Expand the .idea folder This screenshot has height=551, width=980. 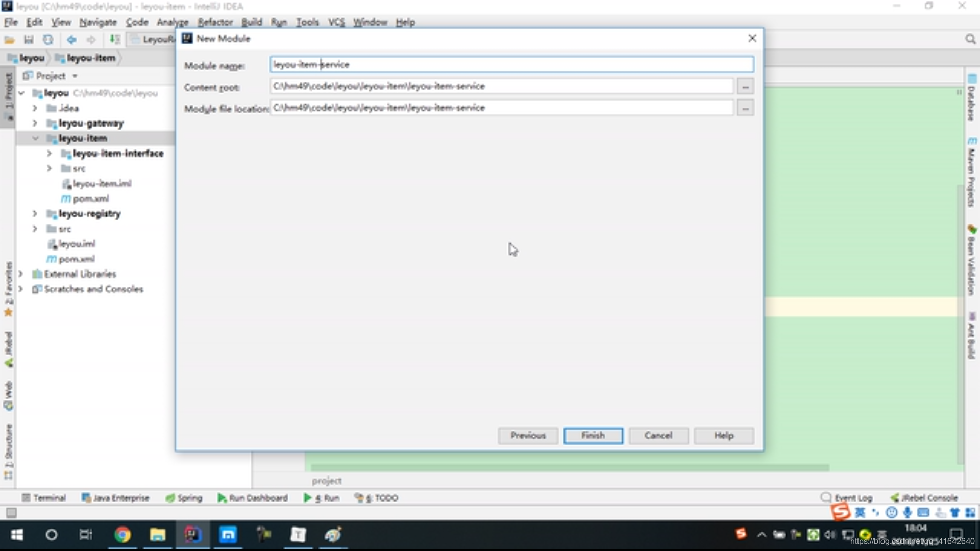tap(35, 108)
